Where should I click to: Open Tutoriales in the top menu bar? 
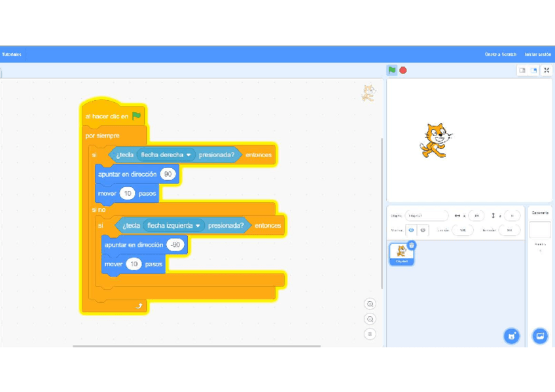point(12,54)
